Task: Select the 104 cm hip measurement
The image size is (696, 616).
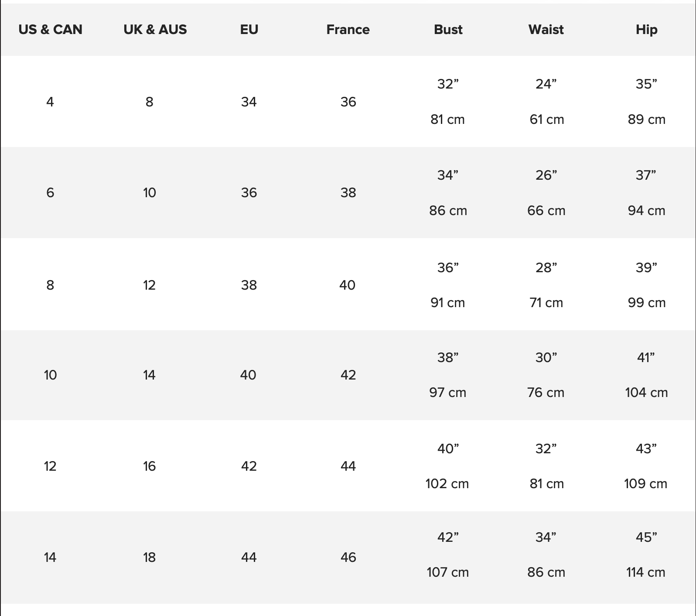Action: click(646, 393)
